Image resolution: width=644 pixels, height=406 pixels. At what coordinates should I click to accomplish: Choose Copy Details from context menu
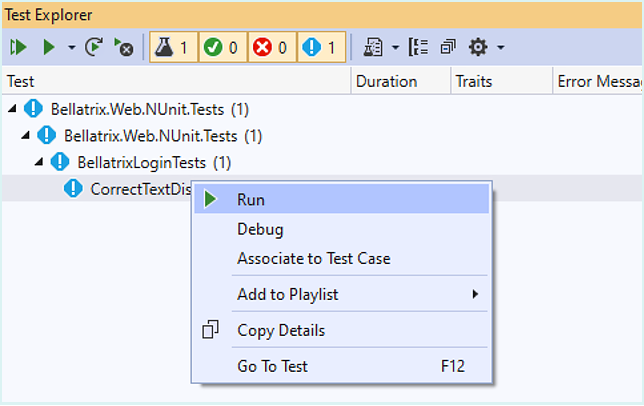click(x=342, y=330)
